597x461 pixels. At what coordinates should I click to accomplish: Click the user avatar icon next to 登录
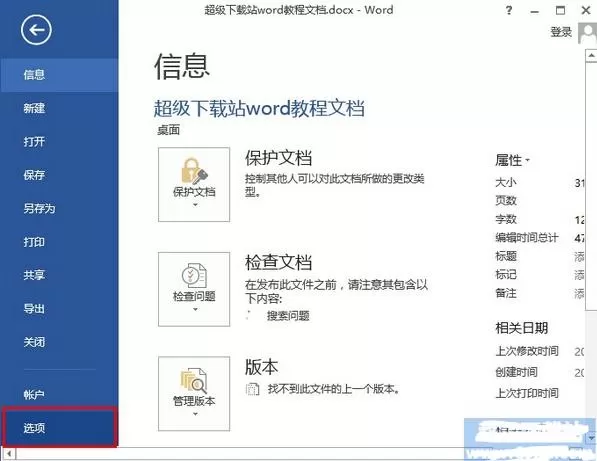587,33
